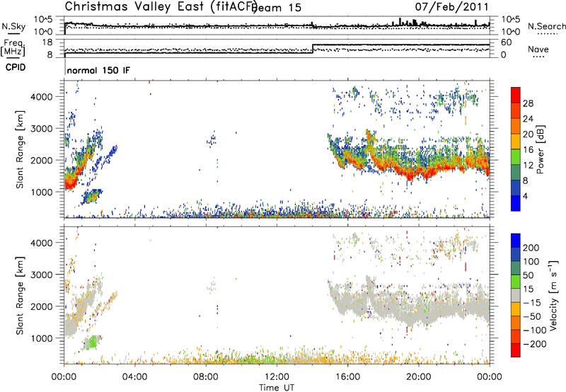Click the 'Velocity [m s-1]' colorbar title
Image resolution: width=566 pixels, height=392 pixels.
(x=553, y=295)
